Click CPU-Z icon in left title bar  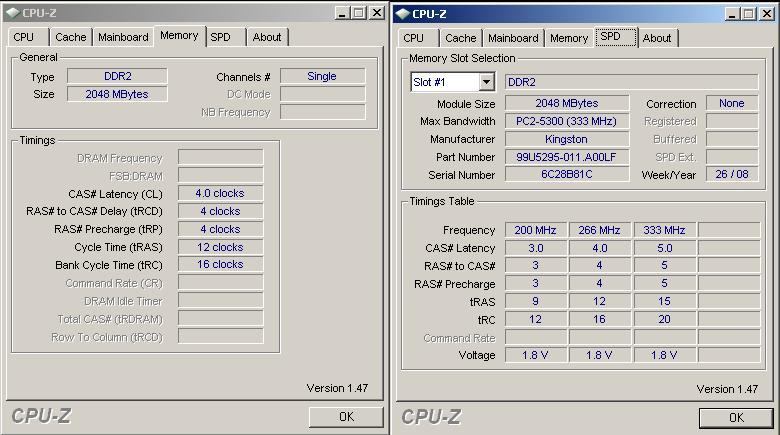coord(13,13)
